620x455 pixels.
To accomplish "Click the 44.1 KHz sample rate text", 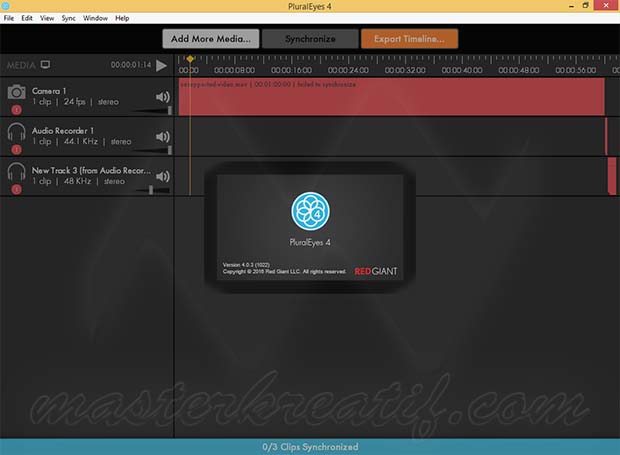I will [x=81, y=141].
